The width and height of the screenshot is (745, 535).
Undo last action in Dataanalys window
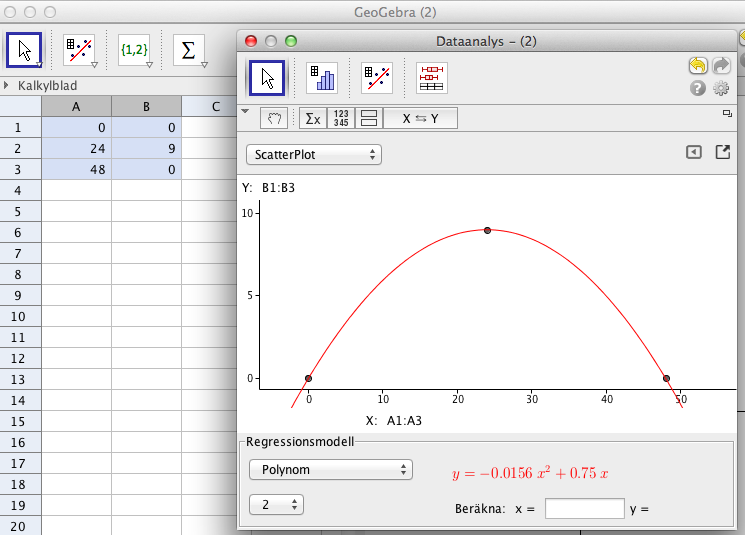(698, 65)
